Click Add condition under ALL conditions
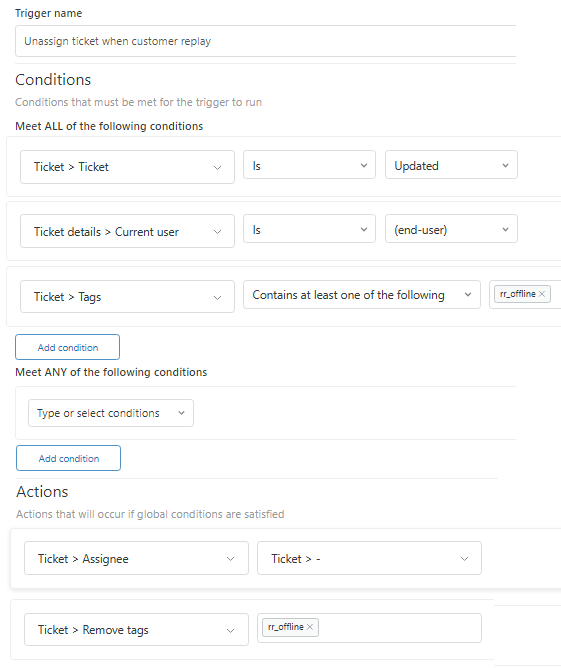Screen dimensions: 561x668 [x=67, y=347]
